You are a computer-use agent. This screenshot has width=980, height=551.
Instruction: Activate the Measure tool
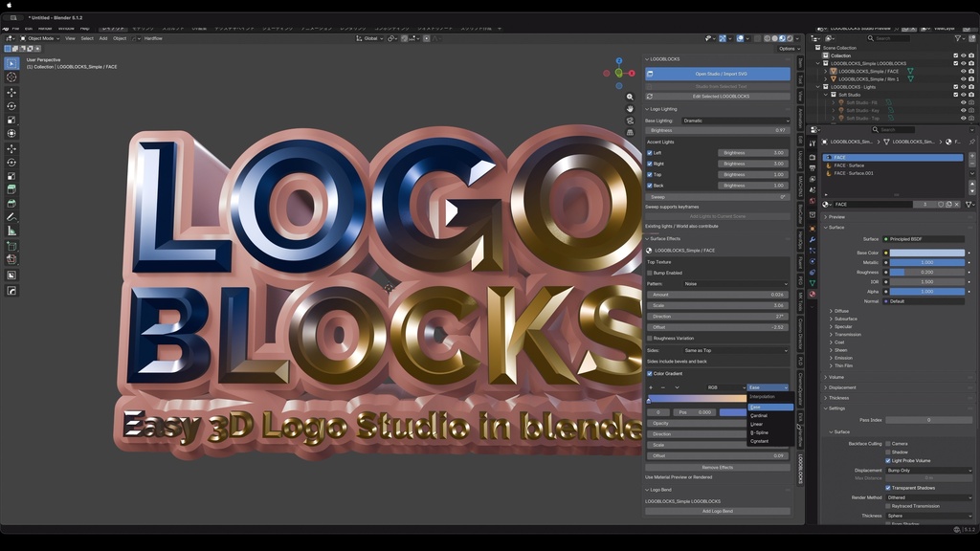(x=11, y=231)
